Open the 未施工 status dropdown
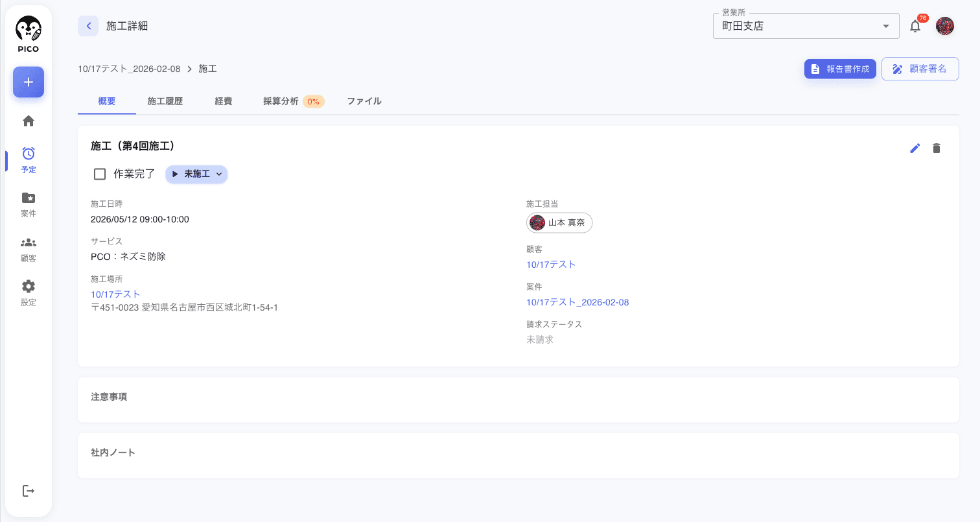980x522 pixels. click(x=196, y=174)
